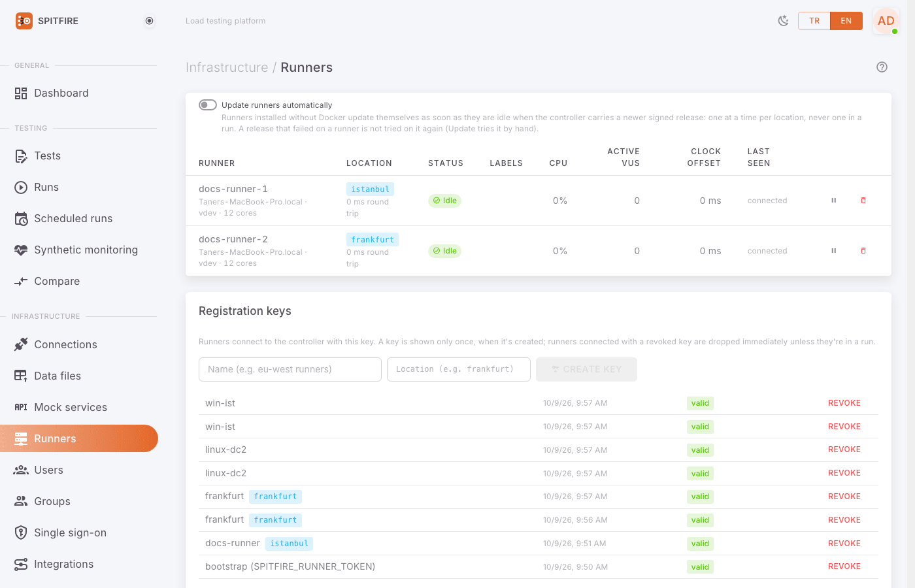Click the istanbul location tag of docs-runner-1
The image size is (915, 588).
coord(370,189)
